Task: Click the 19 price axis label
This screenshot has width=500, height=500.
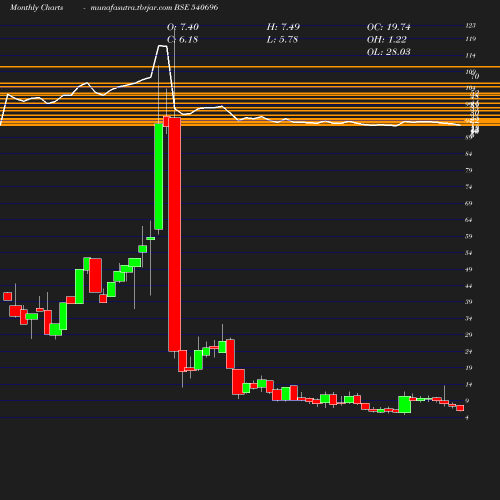Action: click(469, 368)
